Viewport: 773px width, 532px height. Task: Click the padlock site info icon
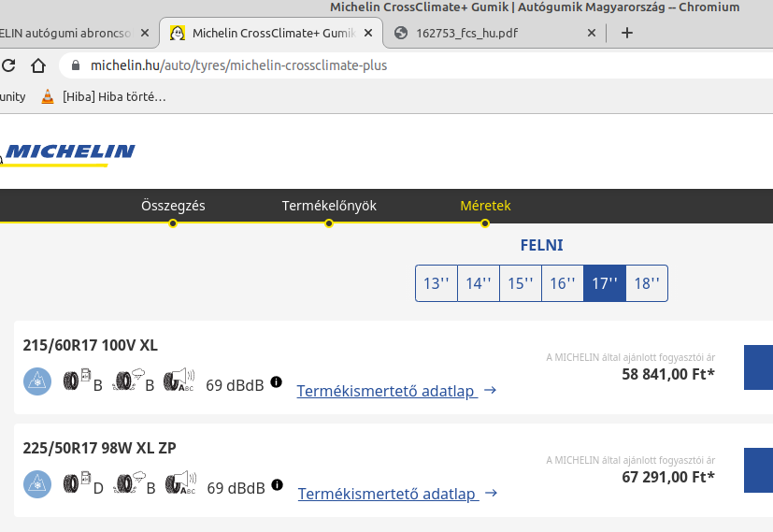tap(75, 65)
